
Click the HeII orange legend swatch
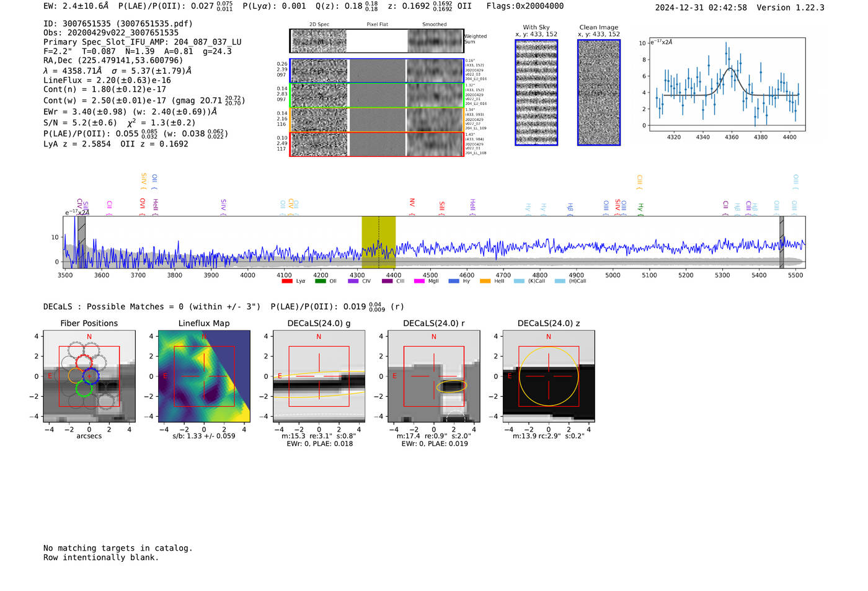click(x=485, y=281)
